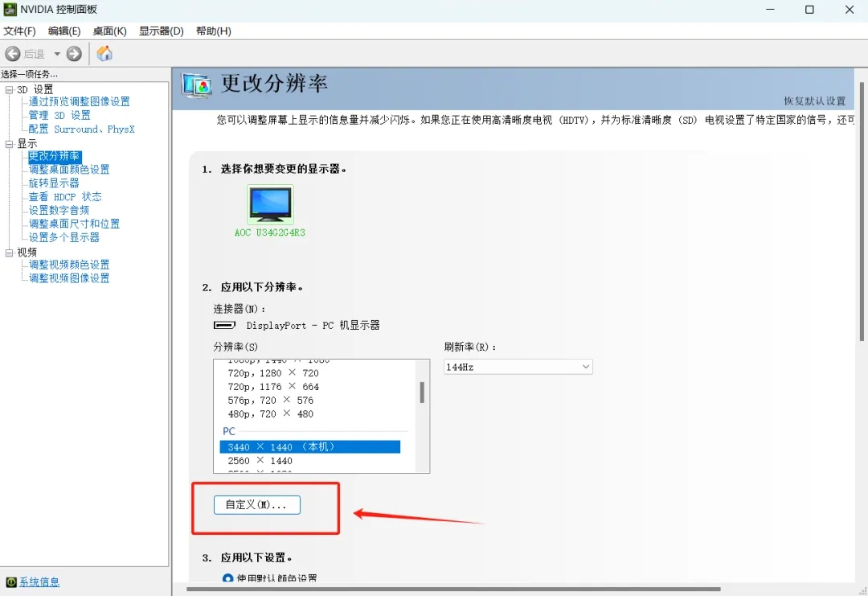Collapse the 视频 tree node
Screen dimensions: 868x596
10,253
